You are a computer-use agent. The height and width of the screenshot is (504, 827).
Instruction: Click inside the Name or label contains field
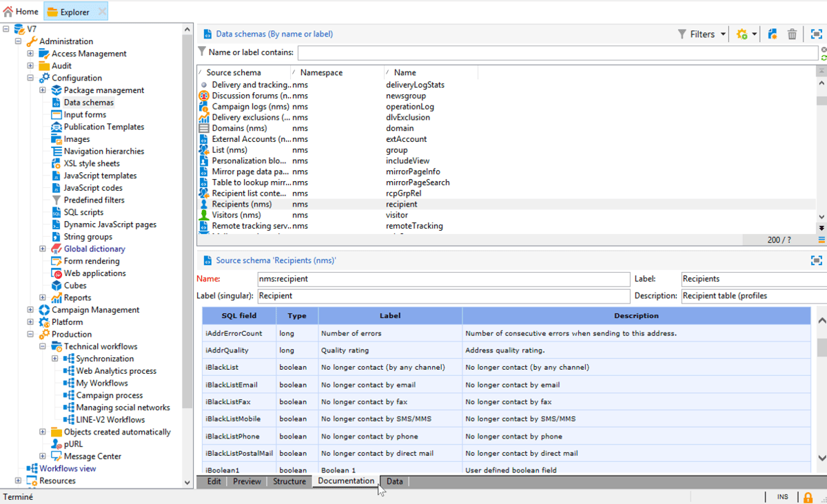coord(482,52)
